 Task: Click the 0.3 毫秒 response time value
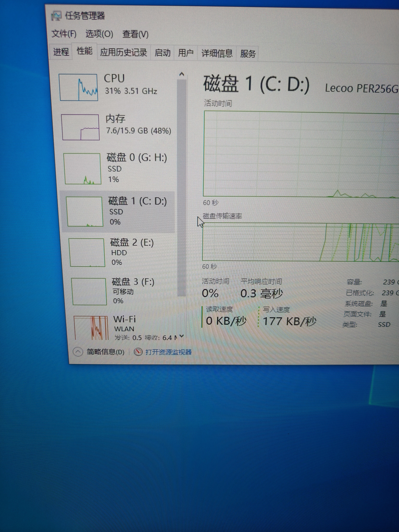coord(261,294)
